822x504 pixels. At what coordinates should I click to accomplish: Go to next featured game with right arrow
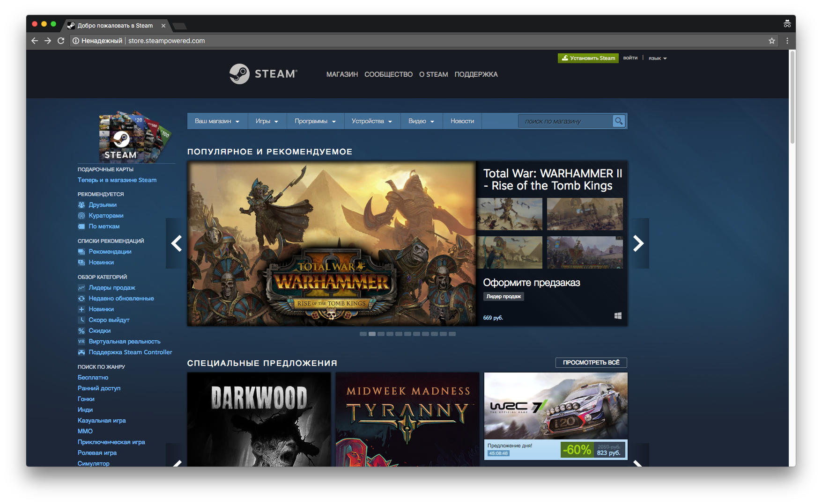(x=638, y=243)
